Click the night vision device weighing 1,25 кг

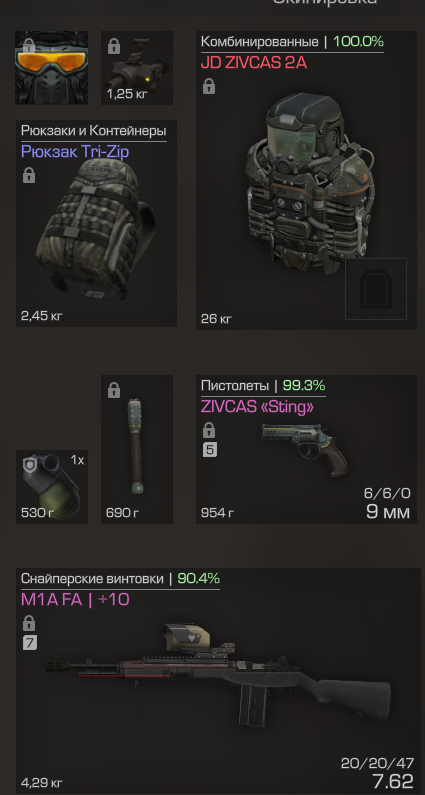point(137,68)
